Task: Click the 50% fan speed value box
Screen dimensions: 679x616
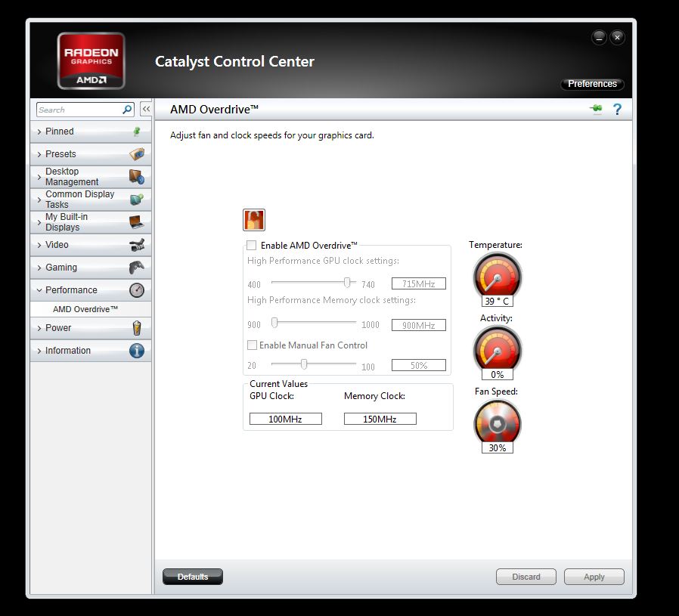Action: pyautogui.click(x=419, y=365)
